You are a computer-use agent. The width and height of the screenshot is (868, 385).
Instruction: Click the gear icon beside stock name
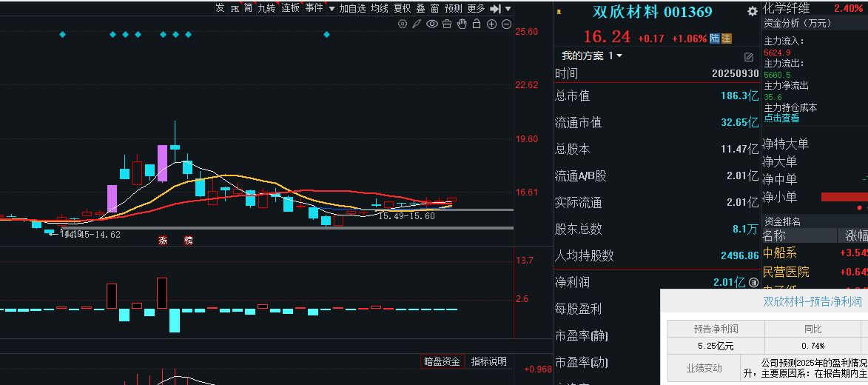tap(753, 11)
